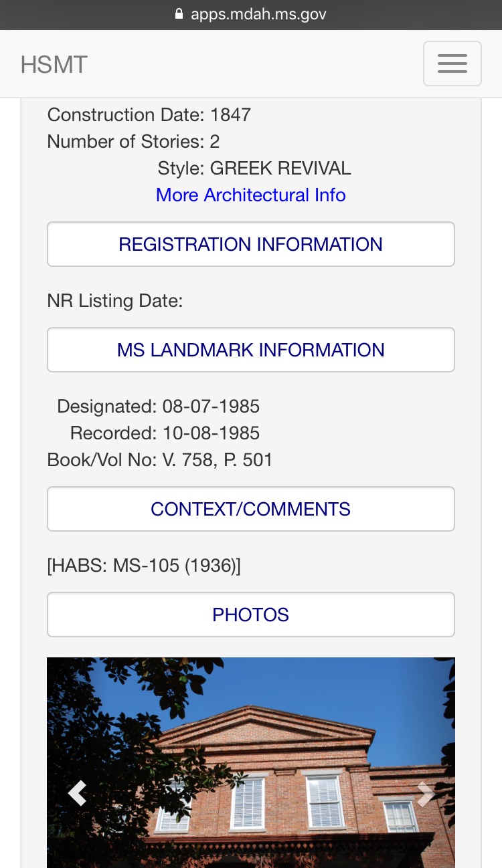The height and width of the screenshot is (868, 502).
Task: Select the Designated date 08-07-1985
Action: (211, 407)
